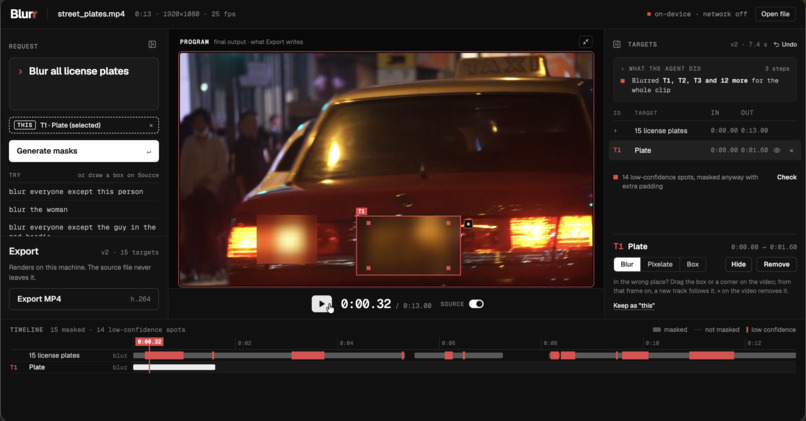Click the file name street_plates.mp4
This screenshot has width=806, height=421.
pyautogui.click(x=91, y=14)
